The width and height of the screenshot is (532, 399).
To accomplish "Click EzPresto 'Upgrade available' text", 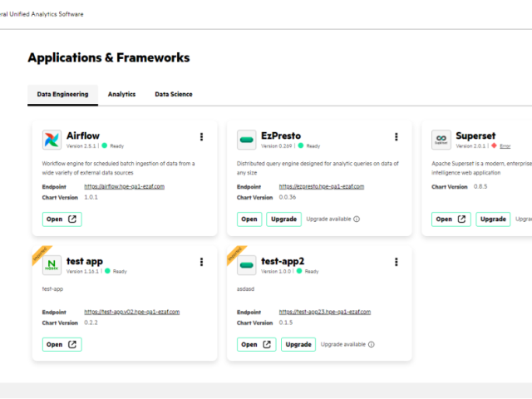I will [328, 219].
